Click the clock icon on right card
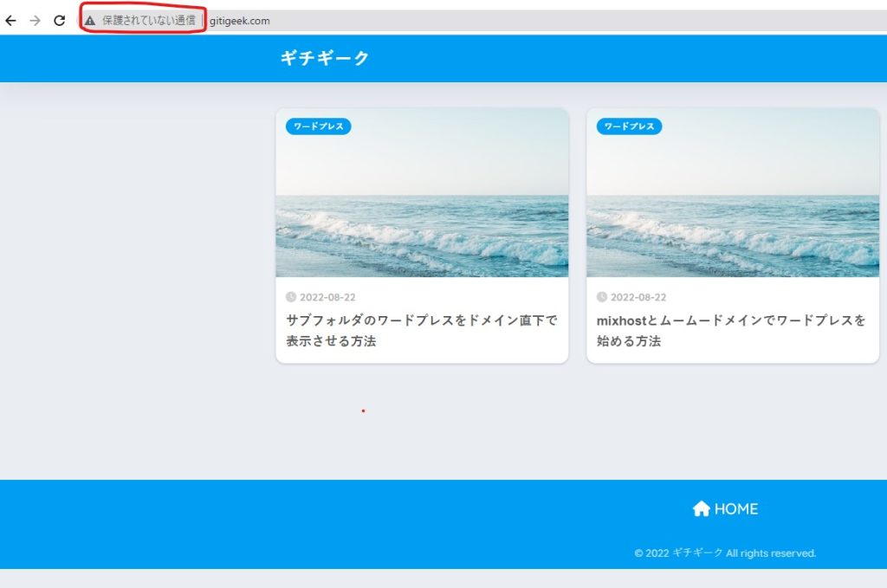 pyautogui.click(x=602, y=297)
